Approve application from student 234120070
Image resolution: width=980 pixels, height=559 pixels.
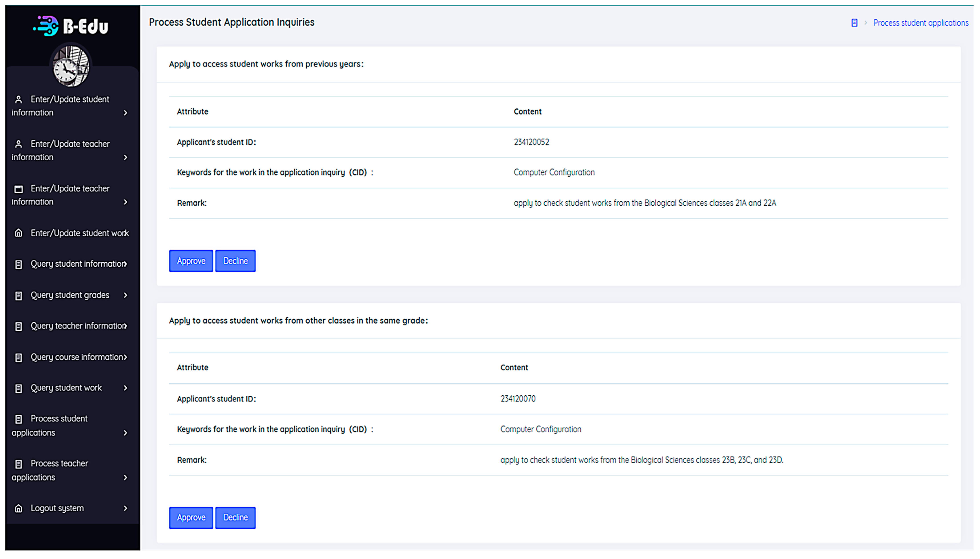pos(191,518)
